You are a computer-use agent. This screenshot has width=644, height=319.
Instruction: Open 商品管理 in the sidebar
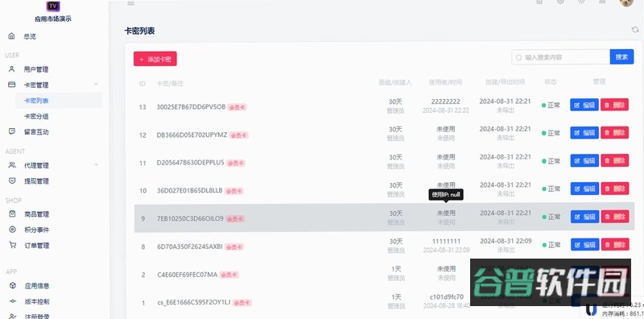pyautogui.click(x=36, y=214)
